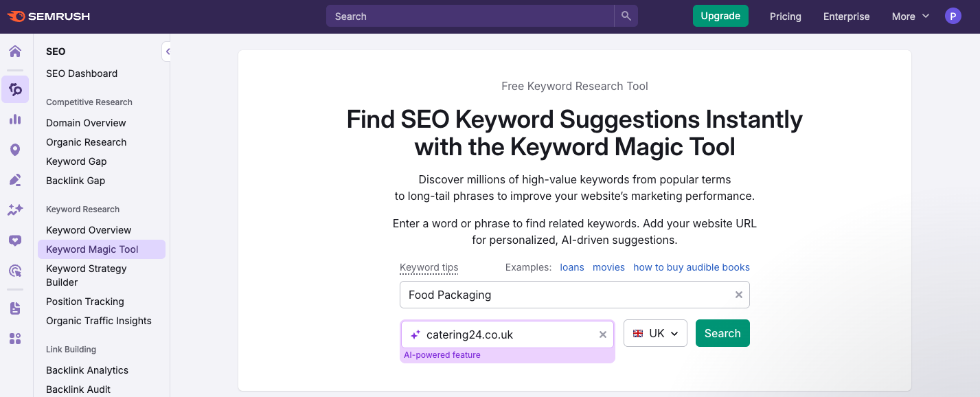Viewport: 980px width, 397px height.
Task: Open Backlink Analytics
Action: click(x=87, y=370)
